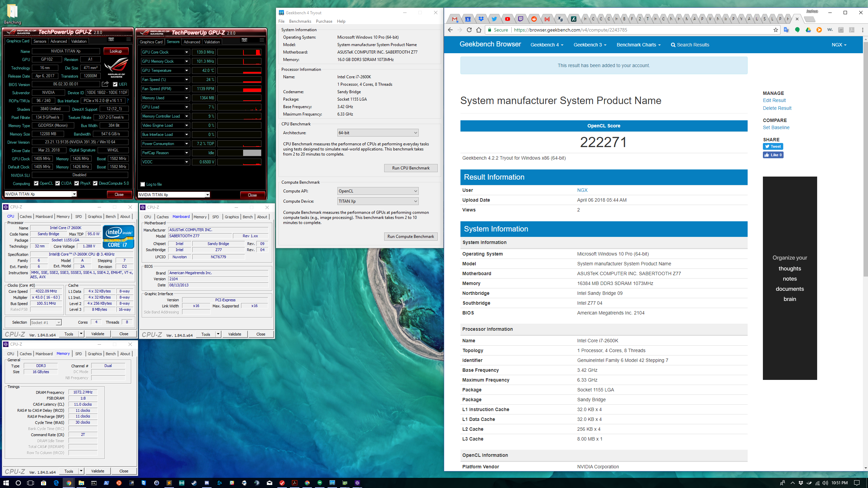This screenshot has width=868, height=488.
Task: Switch to the Dropbox tab in Chrome
Action: [481, 19]
